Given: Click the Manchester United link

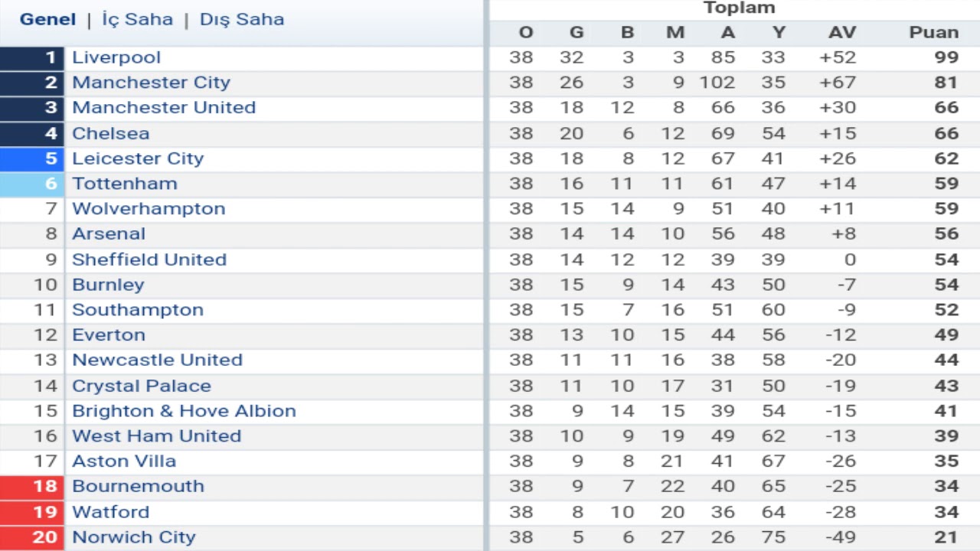Looking at the screenshot, I should pos(164,108).
